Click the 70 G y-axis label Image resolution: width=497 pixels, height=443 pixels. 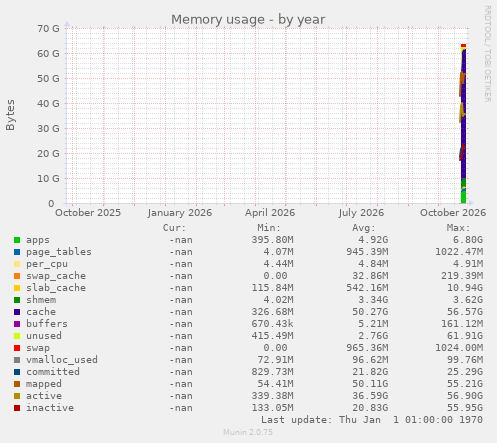point(48,29)
